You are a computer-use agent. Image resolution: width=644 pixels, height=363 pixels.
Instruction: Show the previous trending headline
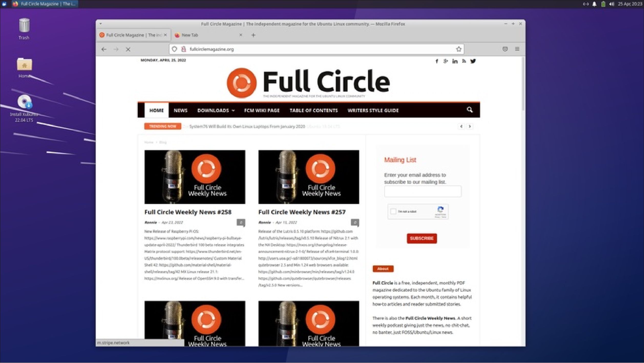pos(461,126)
